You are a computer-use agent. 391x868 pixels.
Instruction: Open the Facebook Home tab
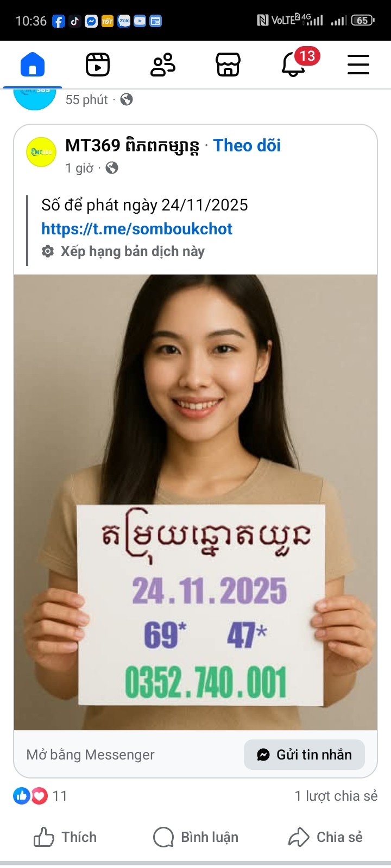pos(33,65)
